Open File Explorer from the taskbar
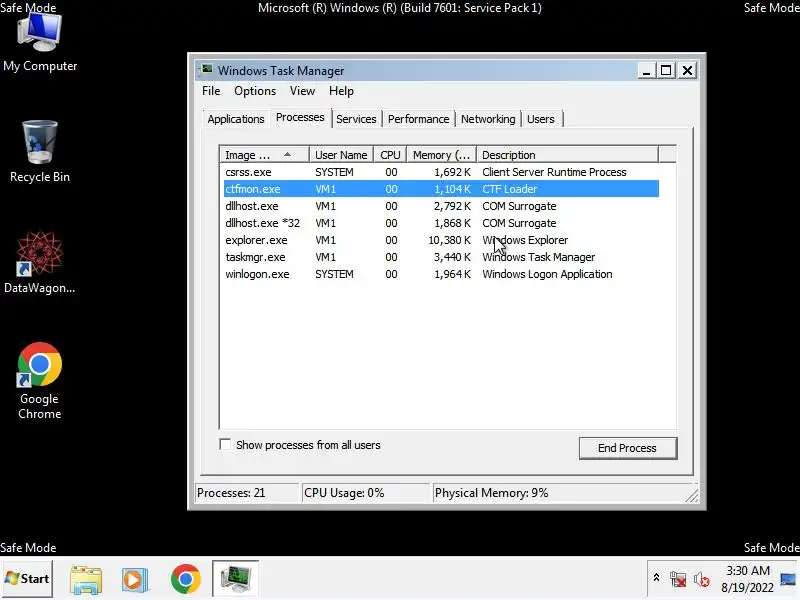Viewport: 800px width, 600px height. pos(86,579)
